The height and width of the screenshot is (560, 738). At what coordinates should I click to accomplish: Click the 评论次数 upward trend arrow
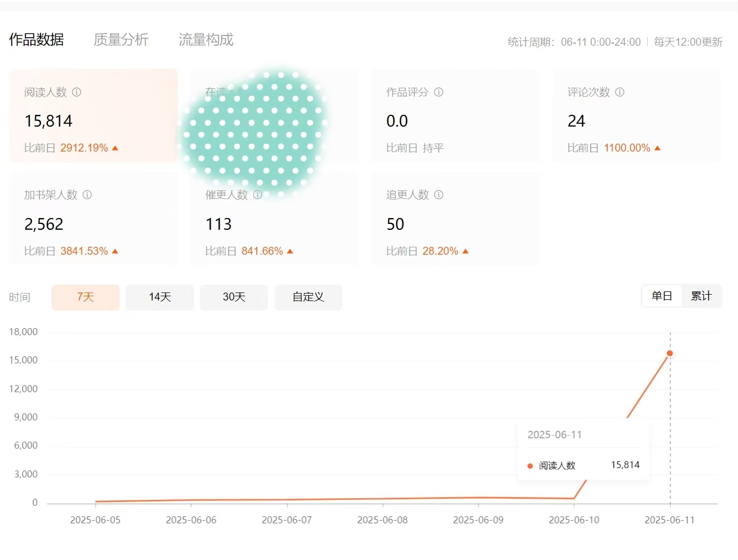(x=657, y=148)
